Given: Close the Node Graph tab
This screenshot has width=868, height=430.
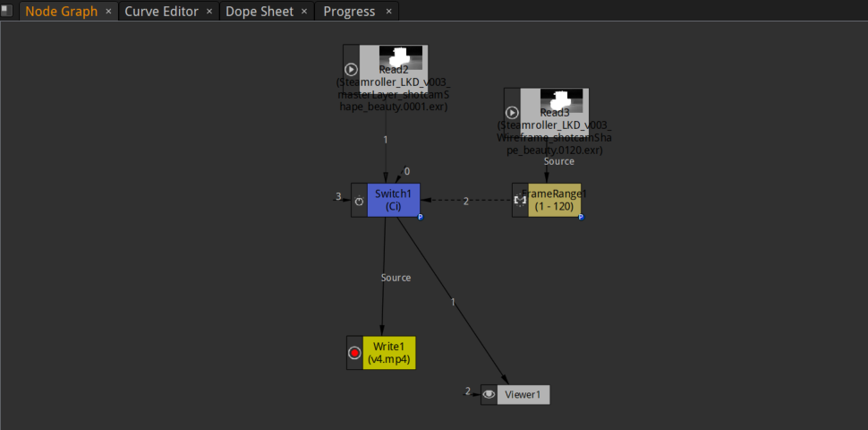Looking at the screenshot, I should [108, 12].
